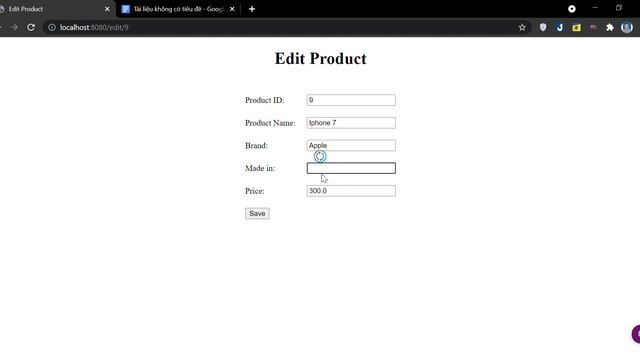The width and height of the screenshot is (640, 360).
Task: Close the Edit Product tab
Action: click(107, 9)
